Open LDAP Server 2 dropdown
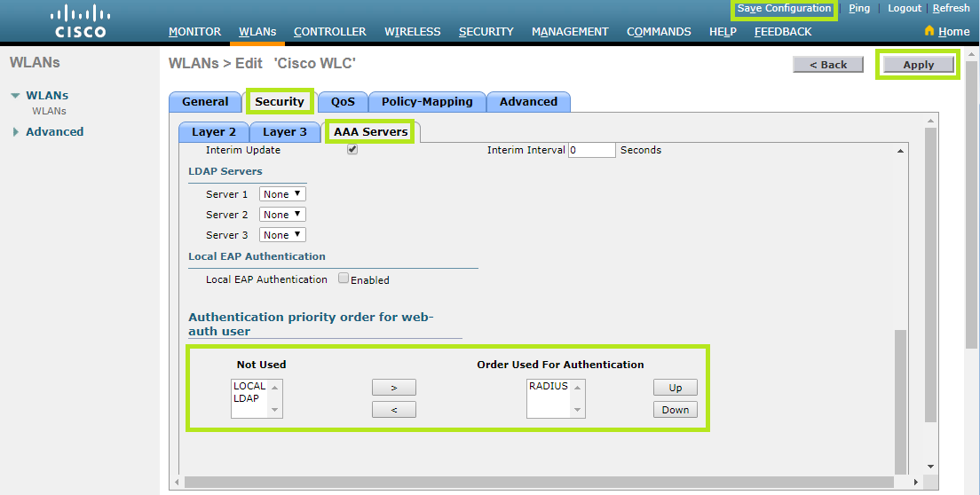Image resolution: width=980 pixels, height=495 pixels. coord(282,215)
